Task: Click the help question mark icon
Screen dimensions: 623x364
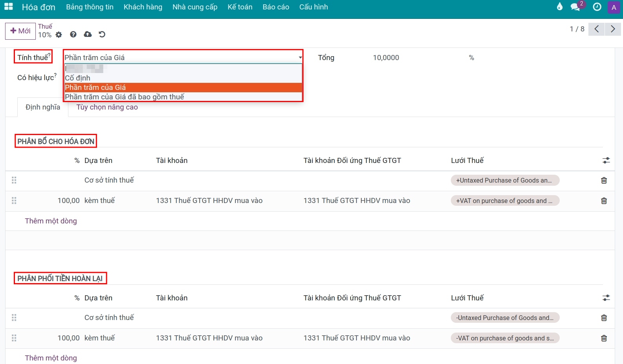Action: [x=73, y=35]
